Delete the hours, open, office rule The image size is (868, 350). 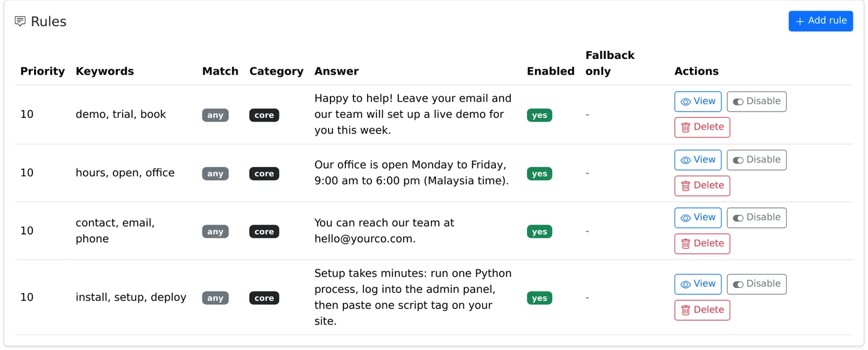(702, 186)
